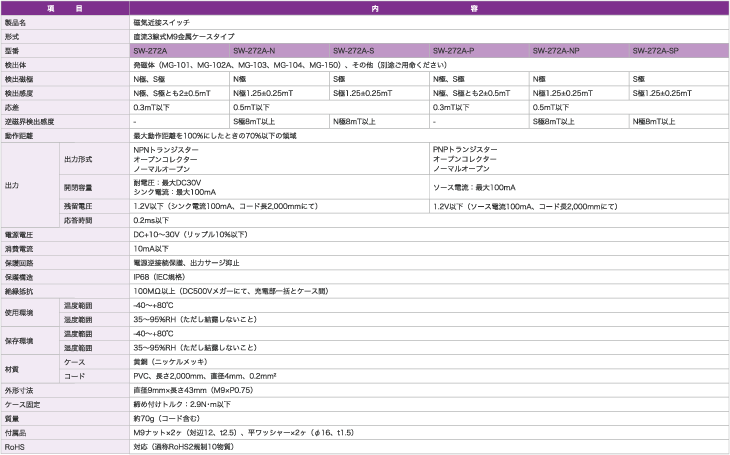Select the SW-272A-S model cell

(353, 49)
